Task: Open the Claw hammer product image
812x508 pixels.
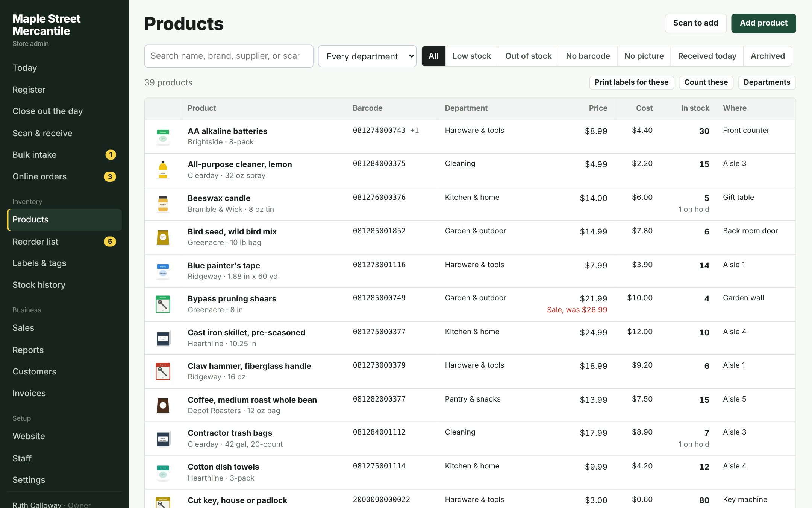Action: pos(163,372)
